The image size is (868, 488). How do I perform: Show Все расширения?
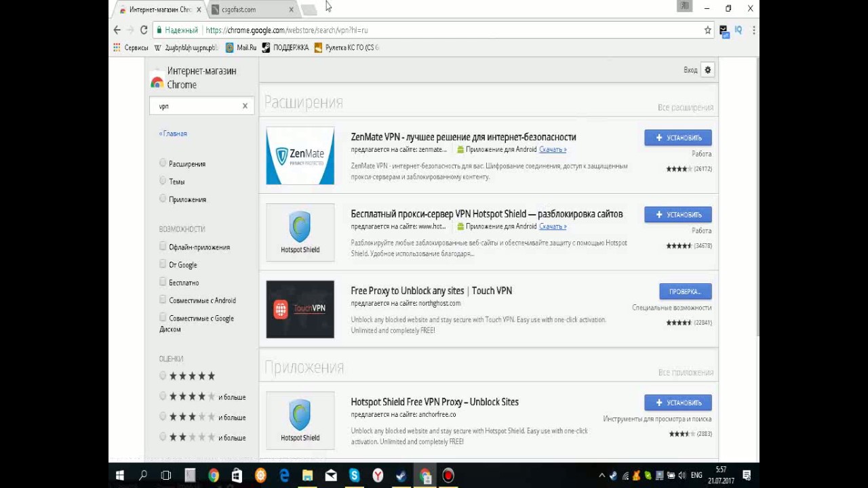tap(686, 107)
